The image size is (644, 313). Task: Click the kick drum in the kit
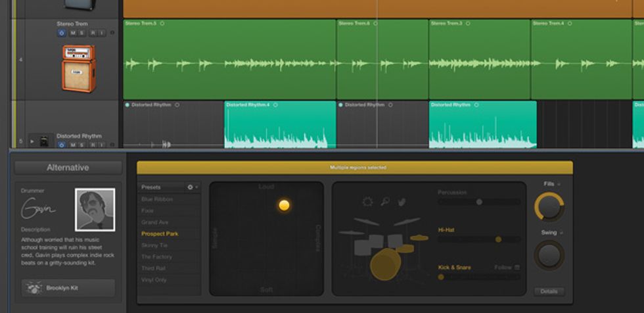pos(385,264)
